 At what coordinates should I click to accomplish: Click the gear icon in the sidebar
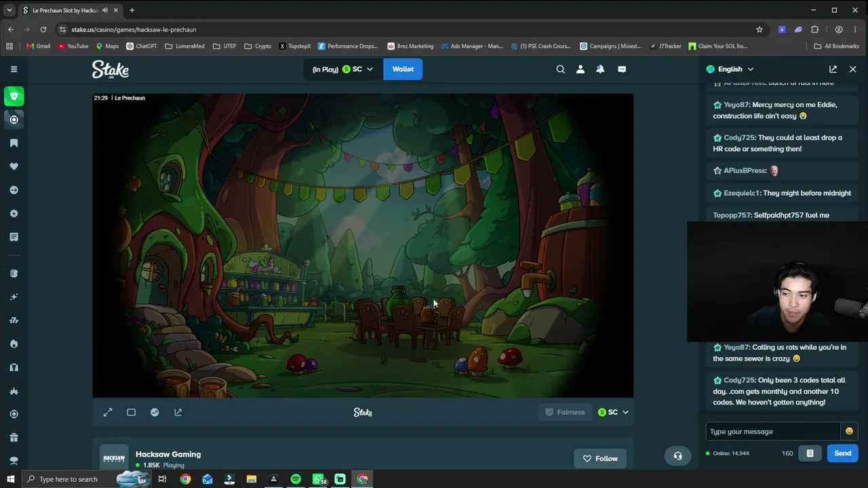(x=14, y=213)
